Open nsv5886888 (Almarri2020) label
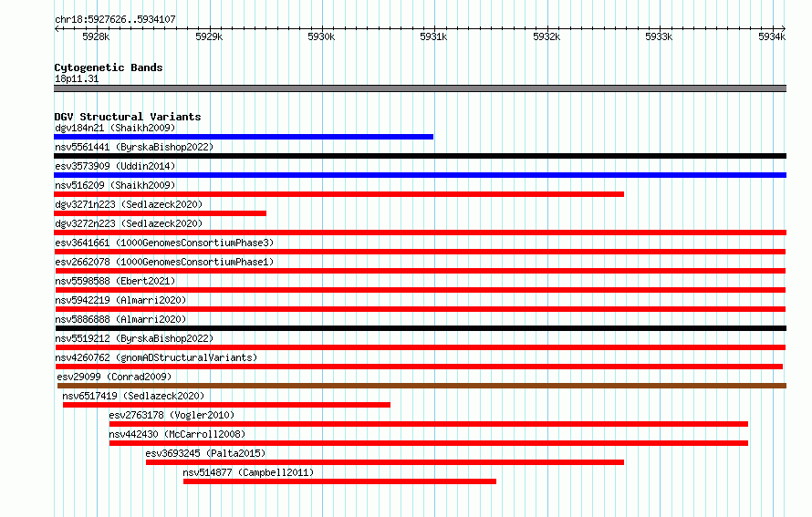 120,319
